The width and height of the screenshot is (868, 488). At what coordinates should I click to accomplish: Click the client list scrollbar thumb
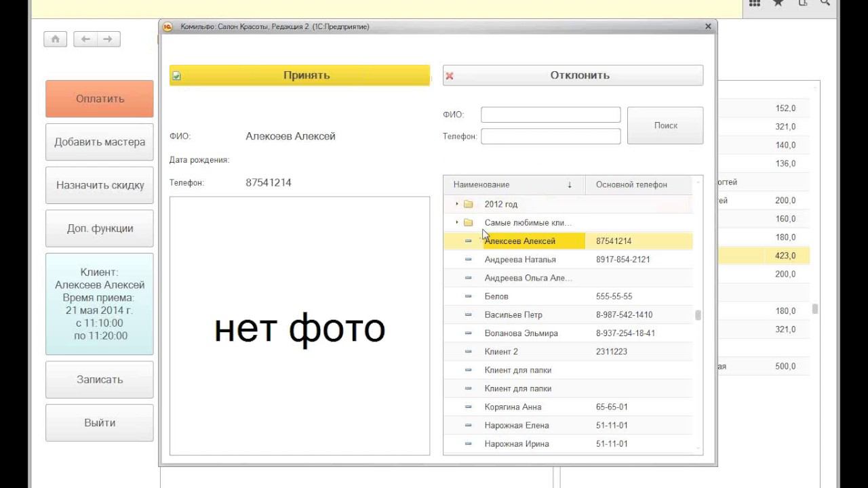[x=698, y=315]
